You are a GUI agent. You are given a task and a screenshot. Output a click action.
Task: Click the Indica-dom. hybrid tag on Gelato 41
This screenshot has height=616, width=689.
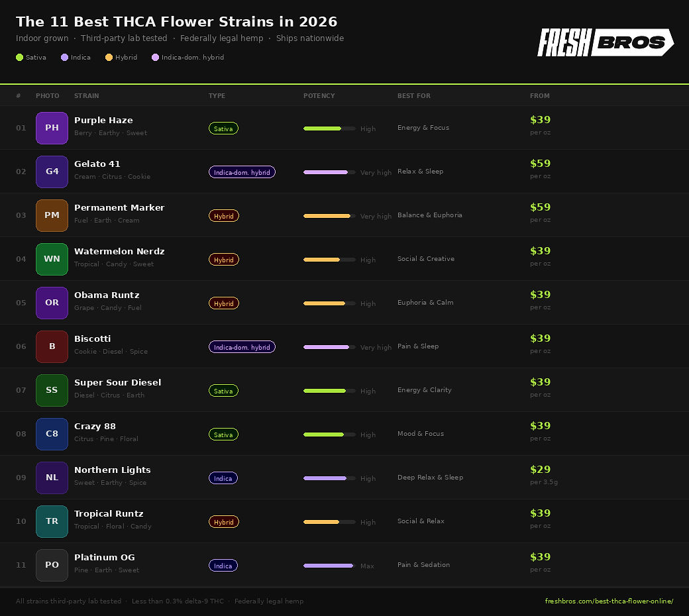(x=242, y=172)
